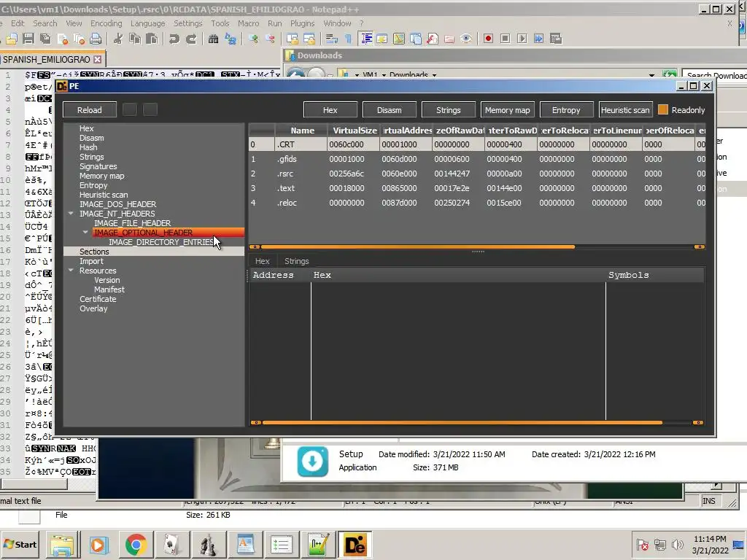The height and width of the screenshot is (560, 747).
Task: Switch to Strings tab in lower pane
Action: pos(296,261)
